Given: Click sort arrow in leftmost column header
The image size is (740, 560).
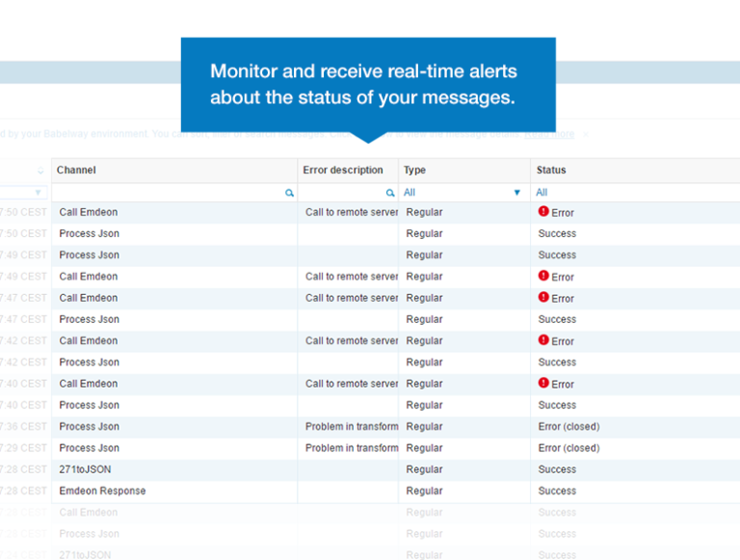Looking at the screenshot, I should (x=40, y=171).
